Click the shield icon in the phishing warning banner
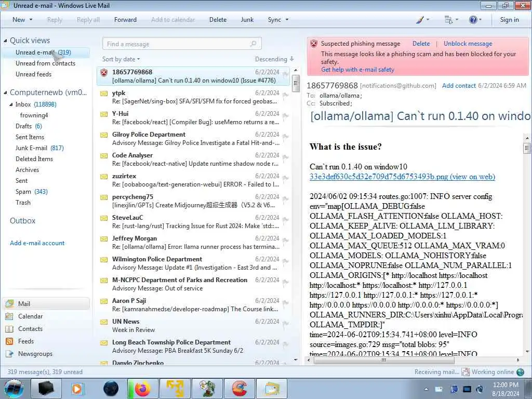This screenshot has height=399, width=532. point(314,44)
